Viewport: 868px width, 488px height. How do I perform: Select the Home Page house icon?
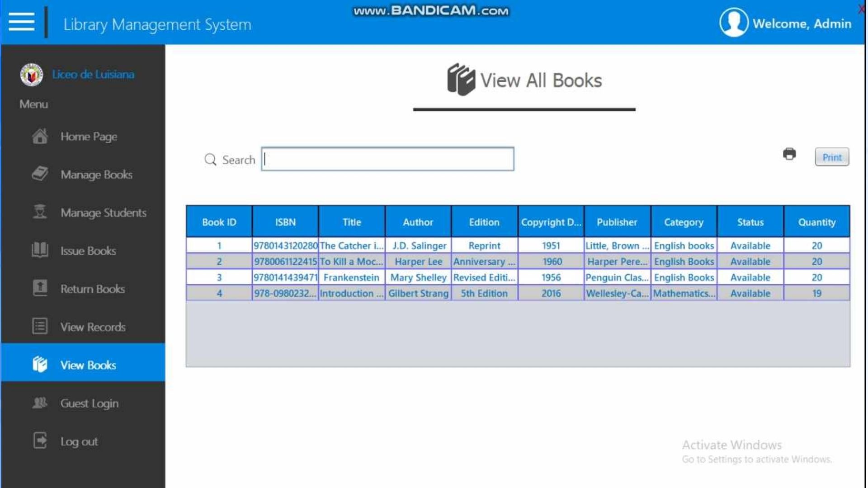40,136
